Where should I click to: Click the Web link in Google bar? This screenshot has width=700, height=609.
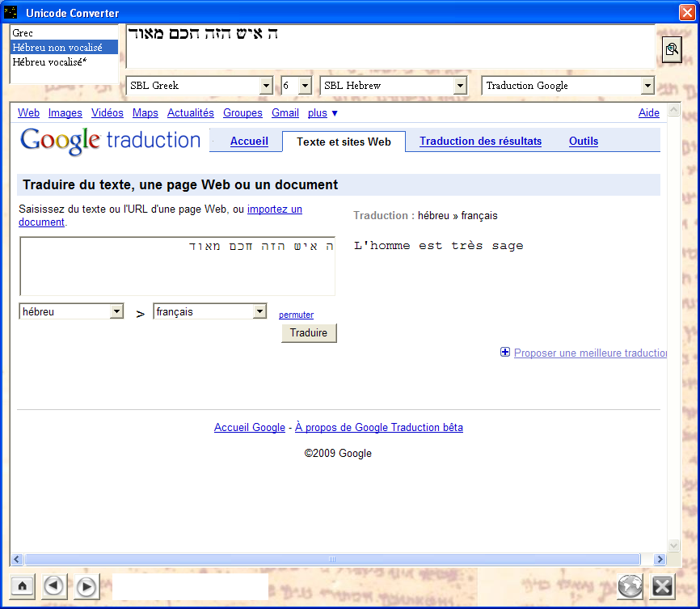[28, 112]
